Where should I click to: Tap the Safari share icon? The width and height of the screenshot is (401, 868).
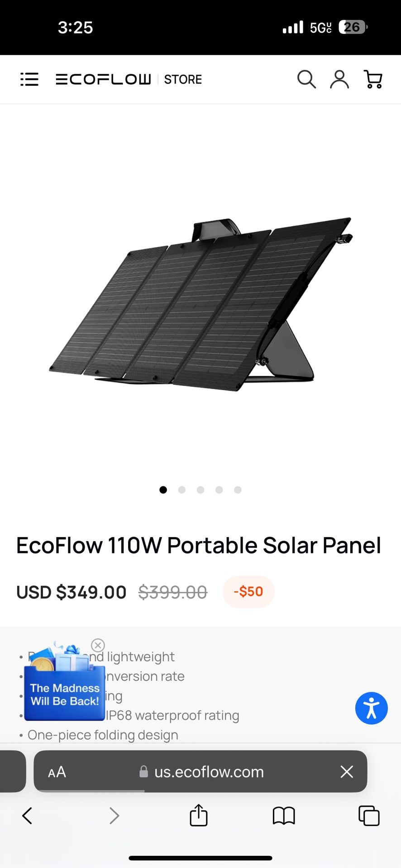coord(199,816)
